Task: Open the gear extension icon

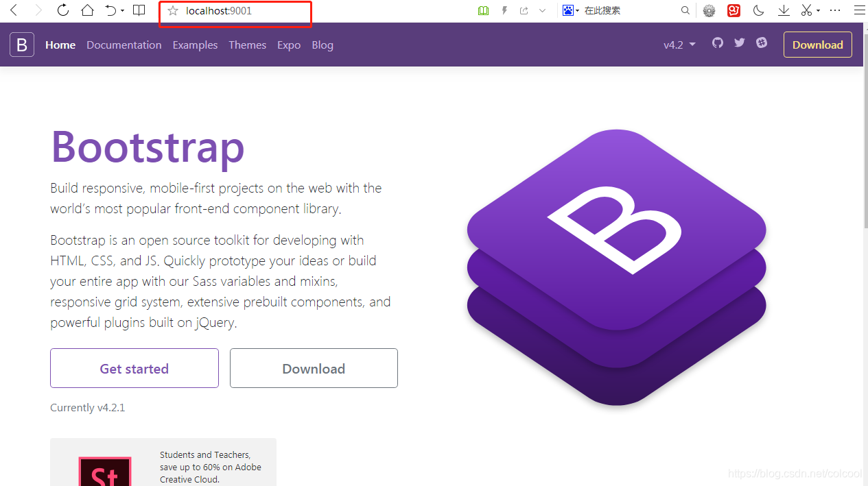Action: click(x=709, y=11)
